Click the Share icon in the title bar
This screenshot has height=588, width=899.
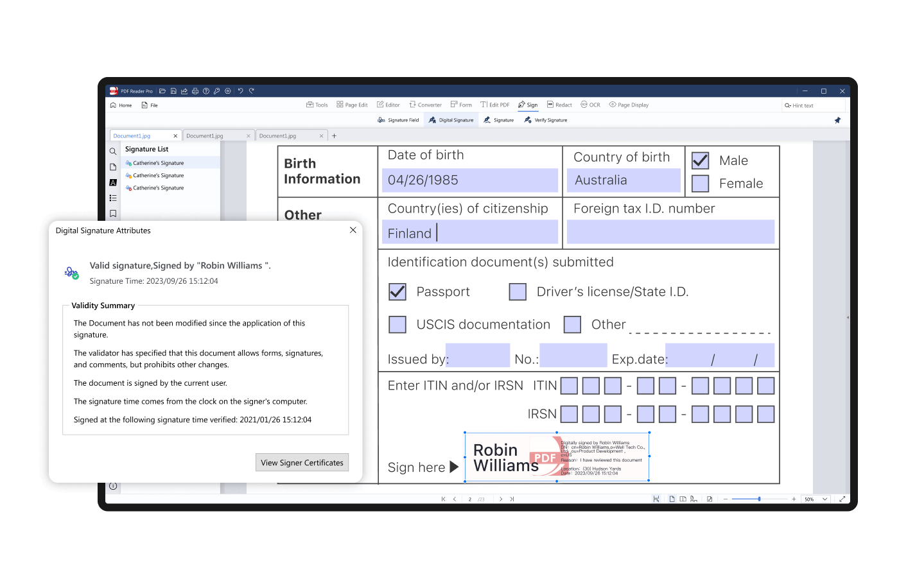[184, 91]
